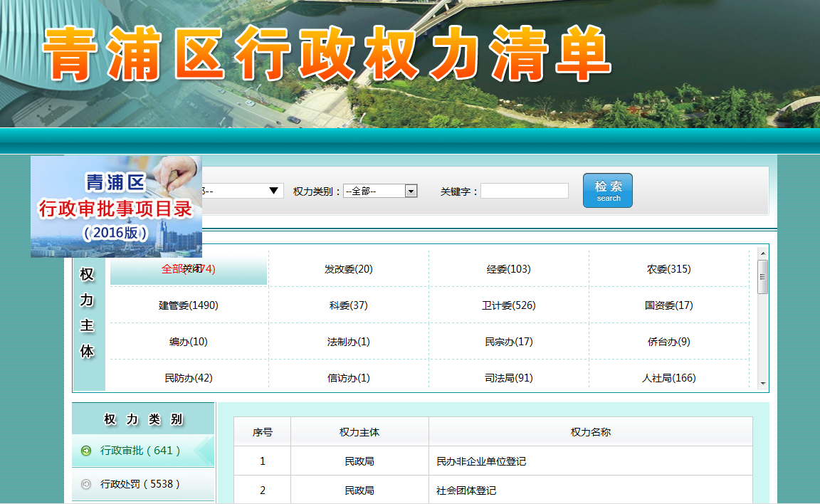Viewport: 820px width, 504px height.
Task: Select 经委(103) department
Action: point(508,268)
